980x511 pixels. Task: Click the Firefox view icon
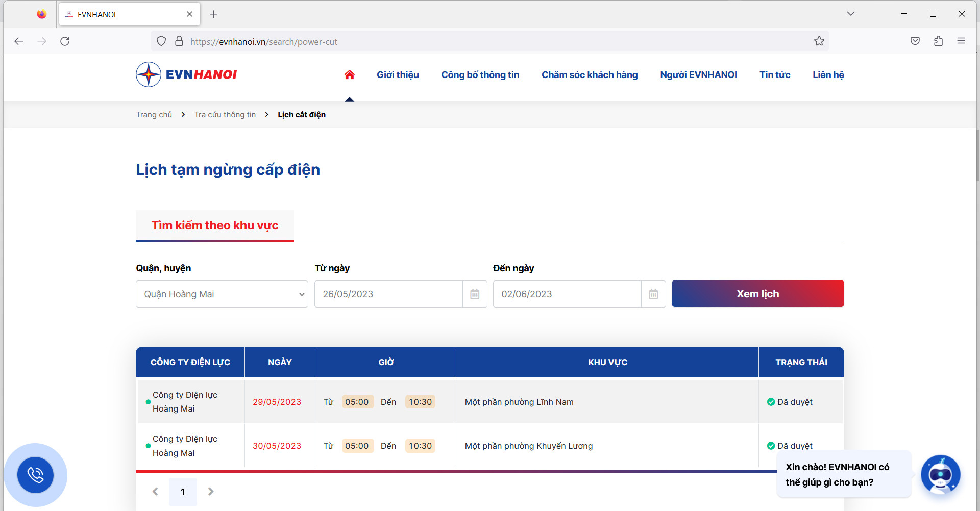coord(42,14)
